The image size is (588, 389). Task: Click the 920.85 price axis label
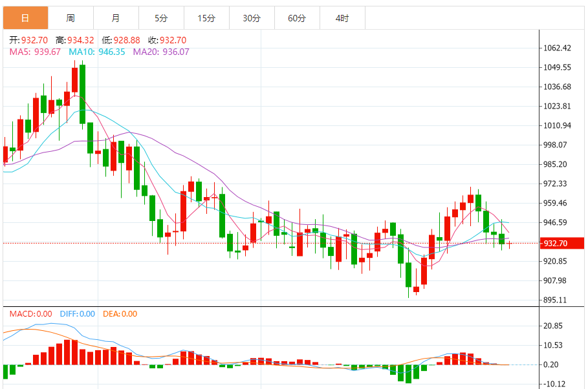[x=556, y=261]
